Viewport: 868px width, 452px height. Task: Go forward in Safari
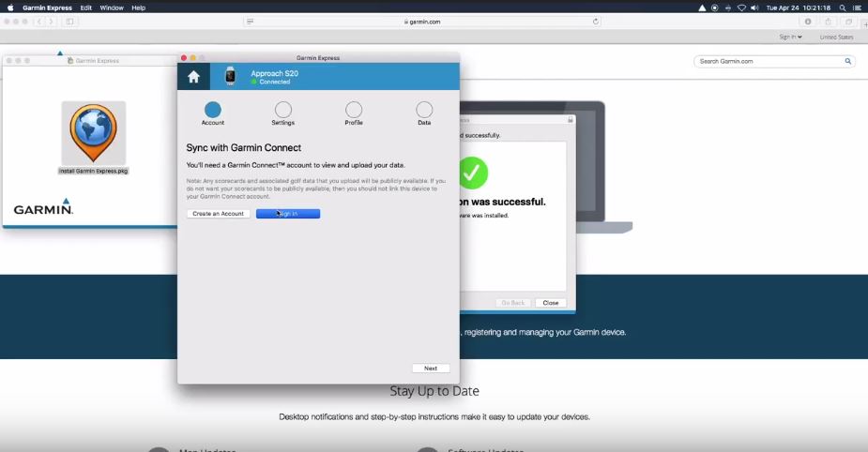click(x=51, y=22)
